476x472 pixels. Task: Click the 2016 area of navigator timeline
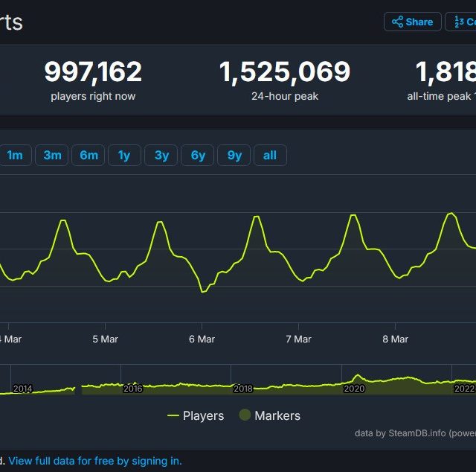tap(132, 386)
